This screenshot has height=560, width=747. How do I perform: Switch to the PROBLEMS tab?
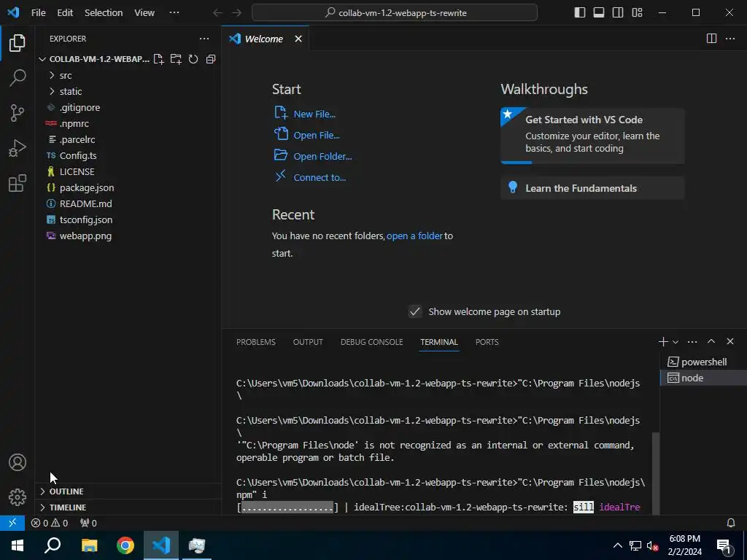point(256,342)
